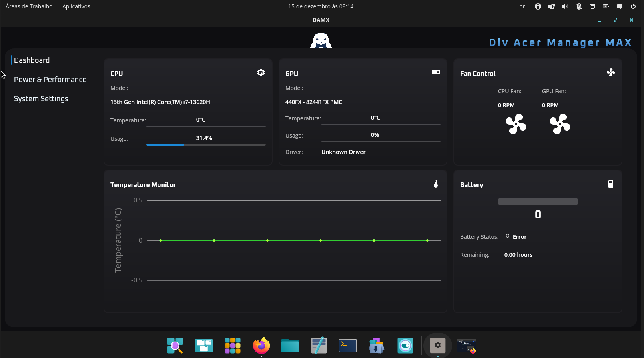The image size is (644, 358).
Task: Click the penguin logo at top
Action: pyautogui.click(x=321, y=41)
